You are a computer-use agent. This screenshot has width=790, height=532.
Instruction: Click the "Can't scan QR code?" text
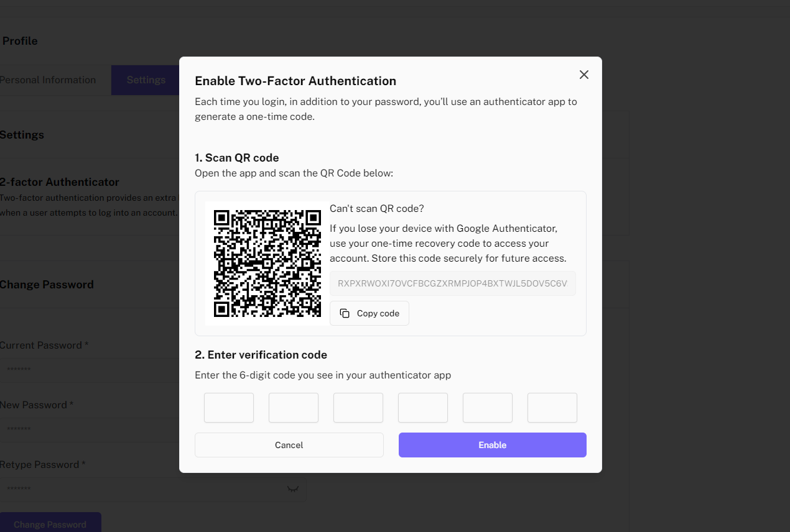point(376,208)
